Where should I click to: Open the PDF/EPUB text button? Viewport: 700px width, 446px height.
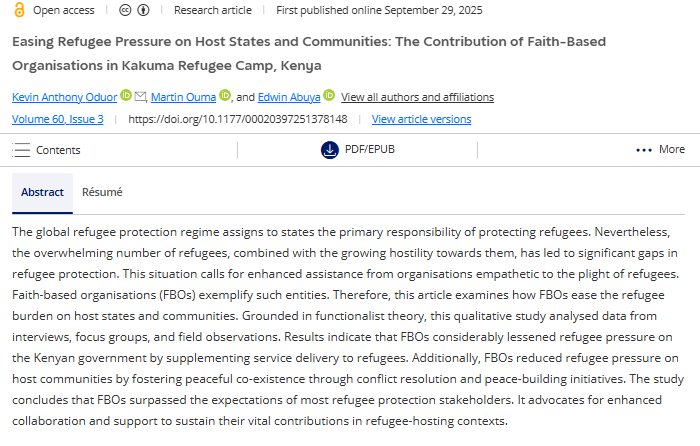click(x=368, y=150)
